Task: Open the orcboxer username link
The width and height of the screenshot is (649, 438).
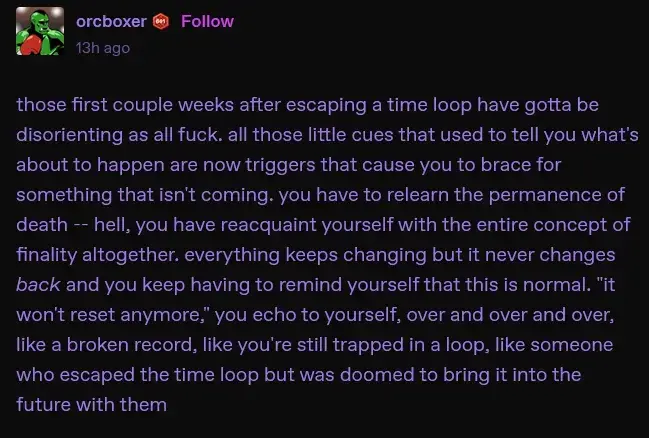Action: tap(112, 21)
